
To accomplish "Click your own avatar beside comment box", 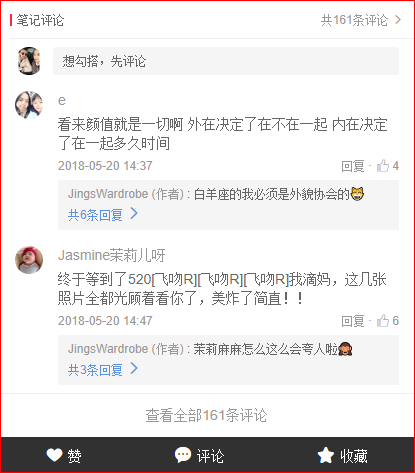I will click(29, 61).
